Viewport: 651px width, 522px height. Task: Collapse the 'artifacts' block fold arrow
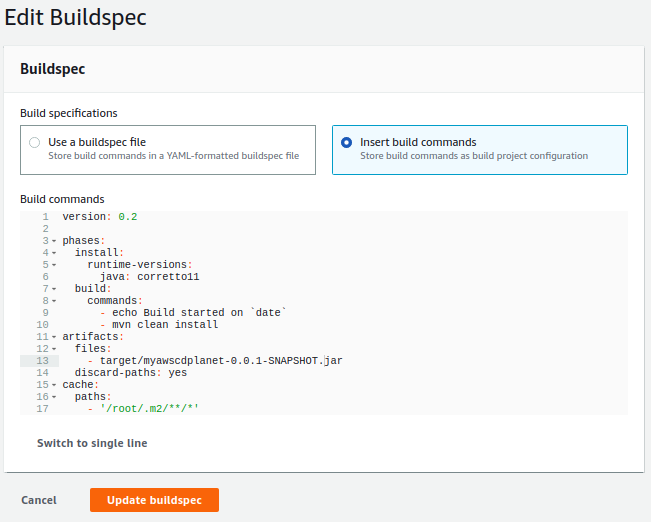tap(54, 337)
